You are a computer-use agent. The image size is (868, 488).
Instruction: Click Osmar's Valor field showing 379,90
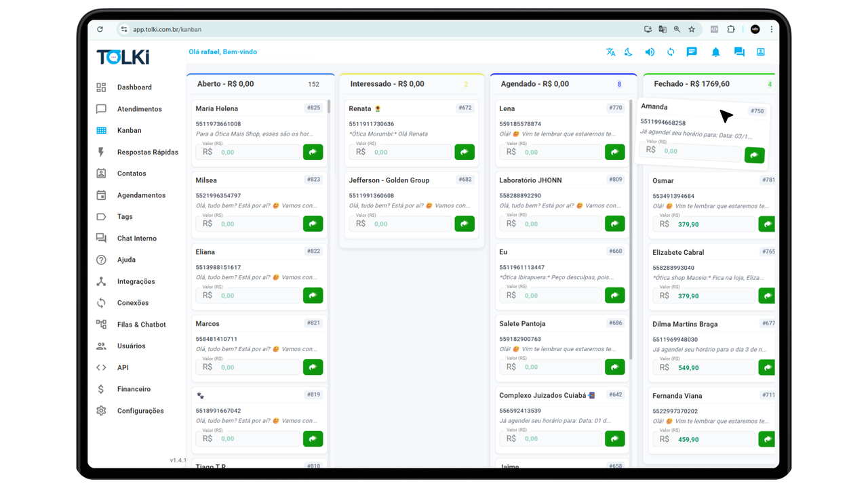coord(704,224)
